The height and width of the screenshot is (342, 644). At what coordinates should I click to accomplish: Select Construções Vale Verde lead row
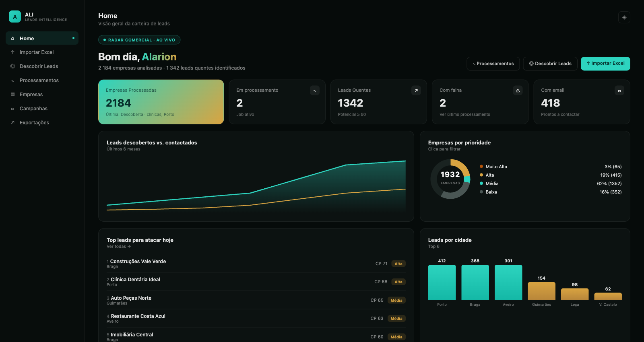coord(256,264)
